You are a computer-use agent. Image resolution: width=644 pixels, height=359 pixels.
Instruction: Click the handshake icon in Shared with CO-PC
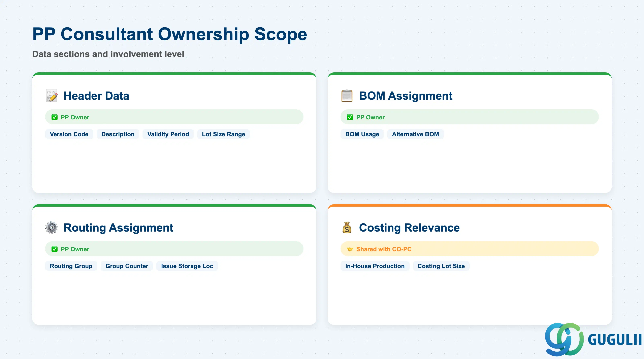pyautogui.click(x=350, y=249)
